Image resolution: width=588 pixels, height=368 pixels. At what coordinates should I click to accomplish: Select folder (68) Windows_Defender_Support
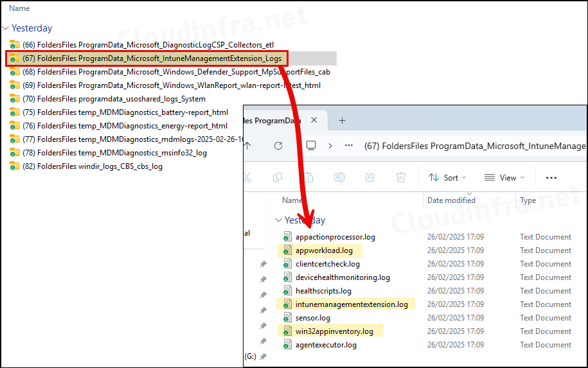point(176,72)
